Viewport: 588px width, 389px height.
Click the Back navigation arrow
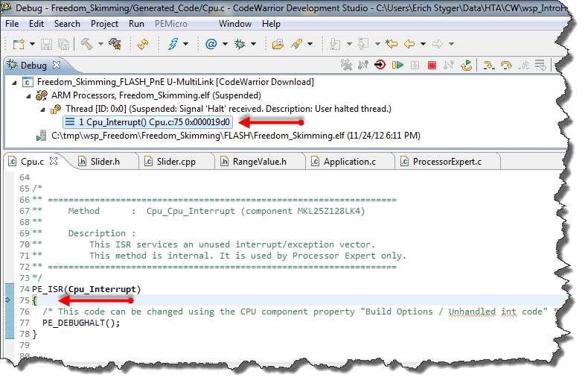pos(409,44)
